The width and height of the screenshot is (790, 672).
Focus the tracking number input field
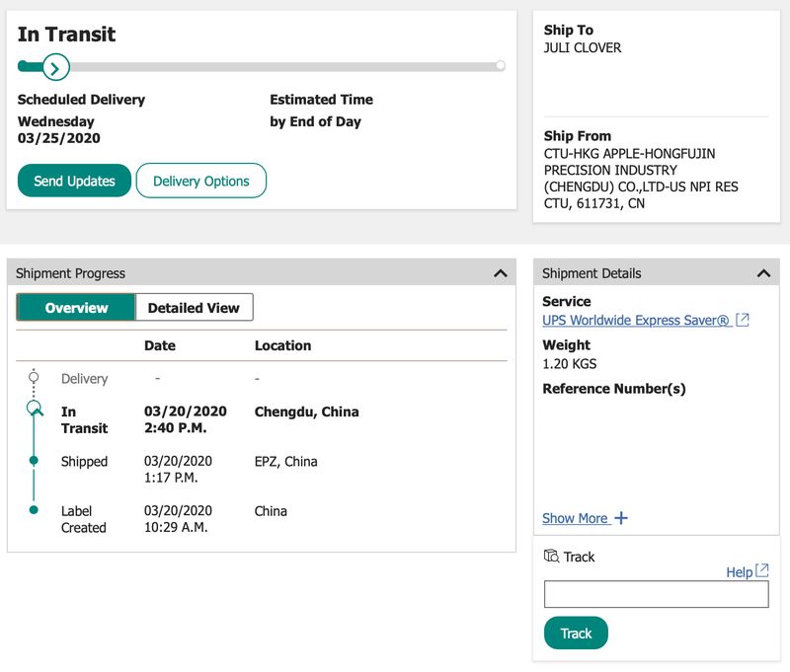tap(656, 594)
